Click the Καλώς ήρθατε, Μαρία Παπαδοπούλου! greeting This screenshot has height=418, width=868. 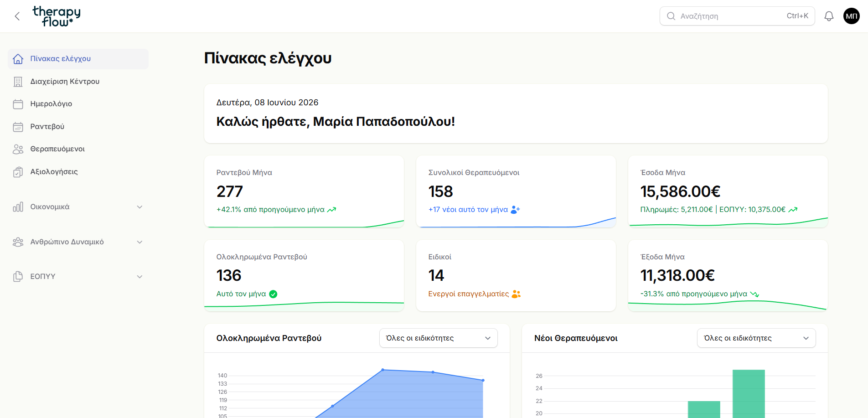click(336, 122)
